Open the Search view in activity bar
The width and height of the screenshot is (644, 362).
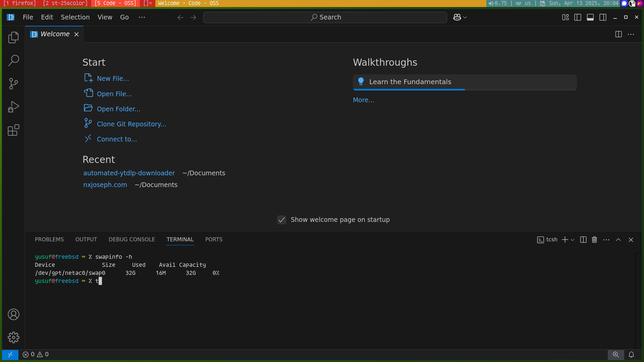tap(13, 60)
